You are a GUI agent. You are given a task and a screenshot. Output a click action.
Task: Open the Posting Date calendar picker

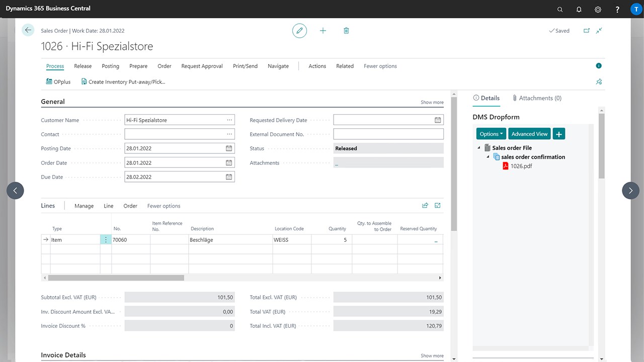(229, 148)
